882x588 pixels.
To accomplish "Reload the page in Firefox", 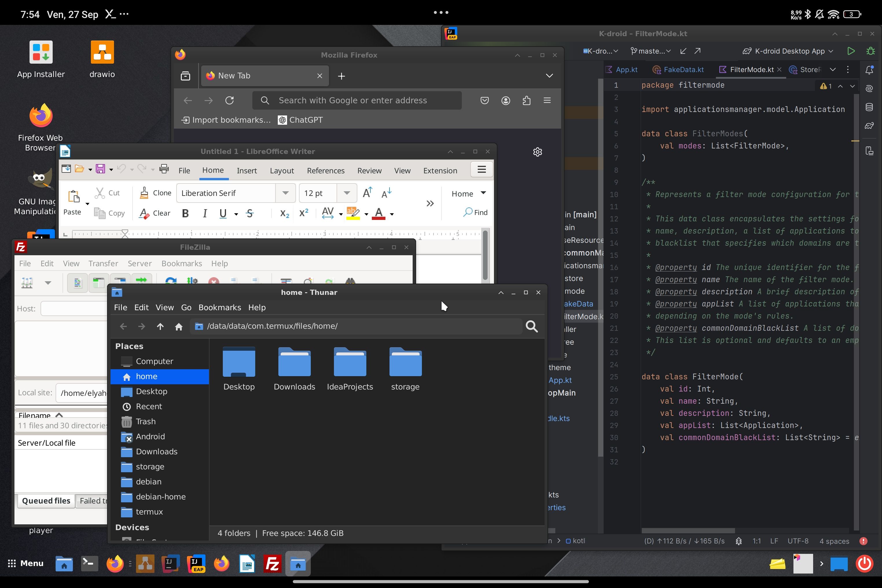I will [229, 100].
